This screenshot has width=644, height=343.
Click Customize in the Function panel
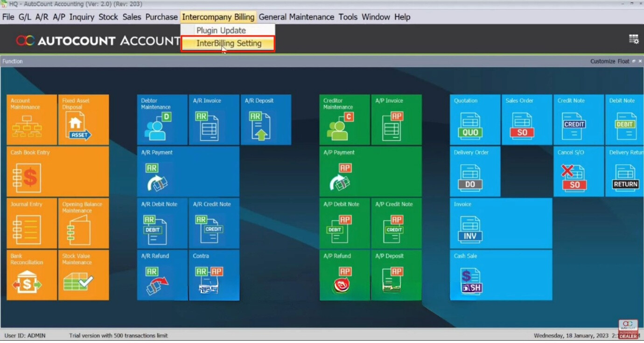pos(602,61)
